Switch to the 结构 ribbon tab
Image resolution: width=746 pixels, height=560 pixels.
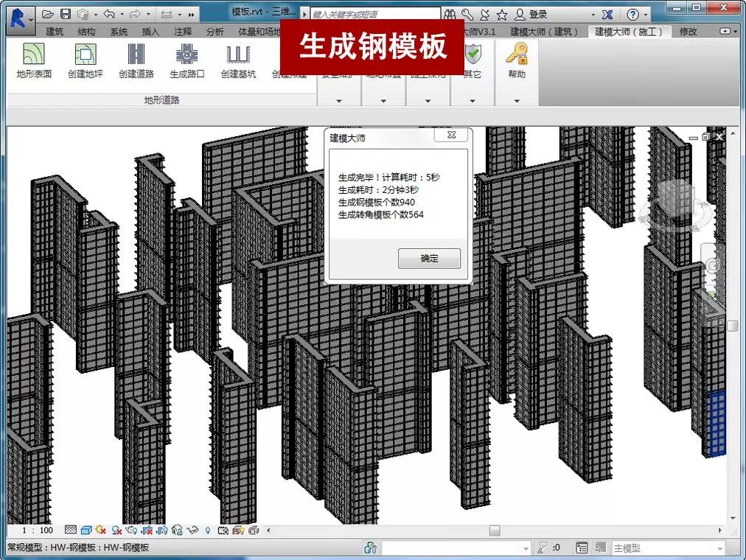click(86, 32)
